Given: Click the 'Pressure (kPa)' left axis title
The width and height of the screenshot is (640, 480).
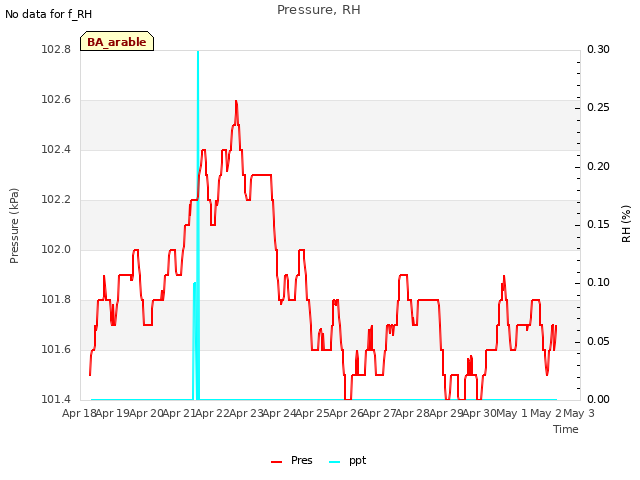Looking at the screenshot, I should pos(14,226).
